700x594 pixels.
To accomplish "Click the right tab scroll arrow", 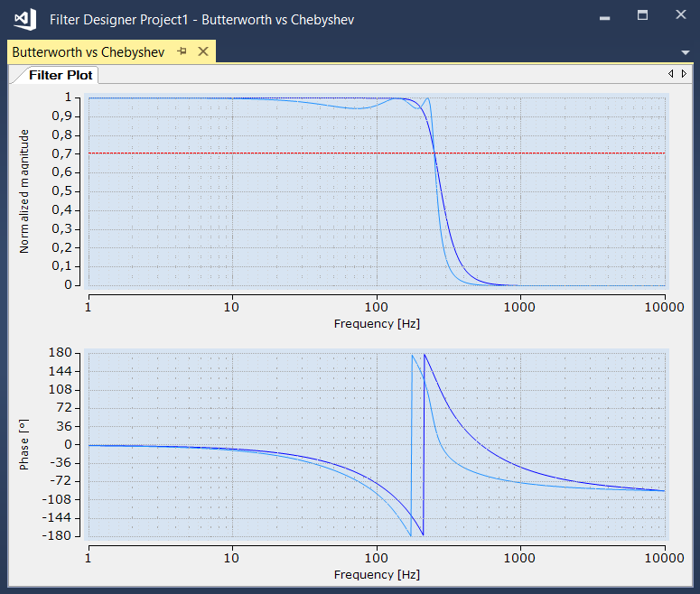I will click(x=684, y=74).
